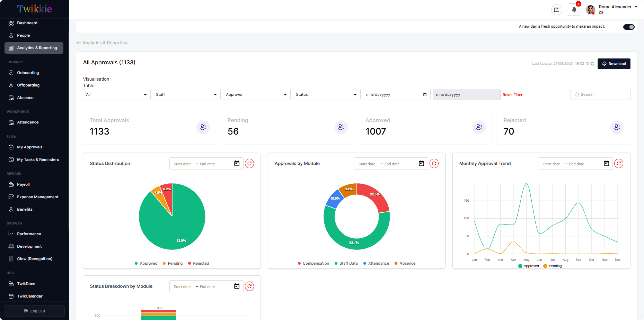This screenshot has width=644, height=320.
Task: Open the Staff filter dropdown
Action: [x=186, y=94]
